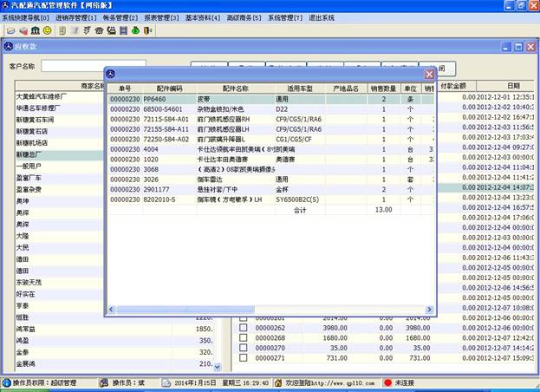The width and height of the screenshot is (540, 392).
Task: Click the telephone toolbar icon
Action: (99, 30)
